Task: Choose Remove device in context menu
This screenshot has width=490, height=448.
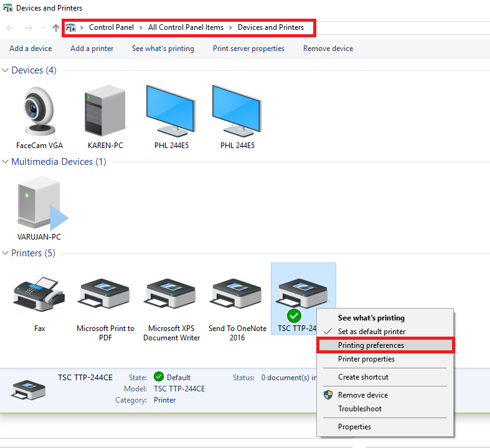Action: coord(385,395)
